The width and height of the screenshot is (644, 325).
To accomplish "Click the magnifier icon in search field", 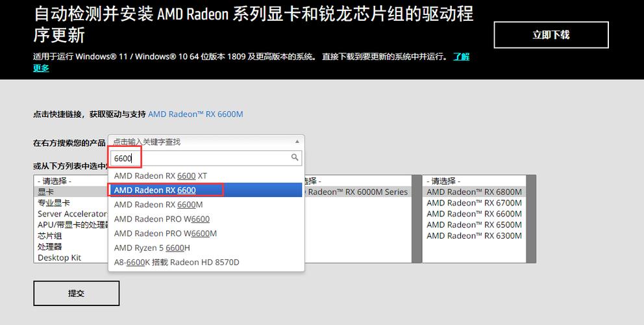I will click(295, 157).
